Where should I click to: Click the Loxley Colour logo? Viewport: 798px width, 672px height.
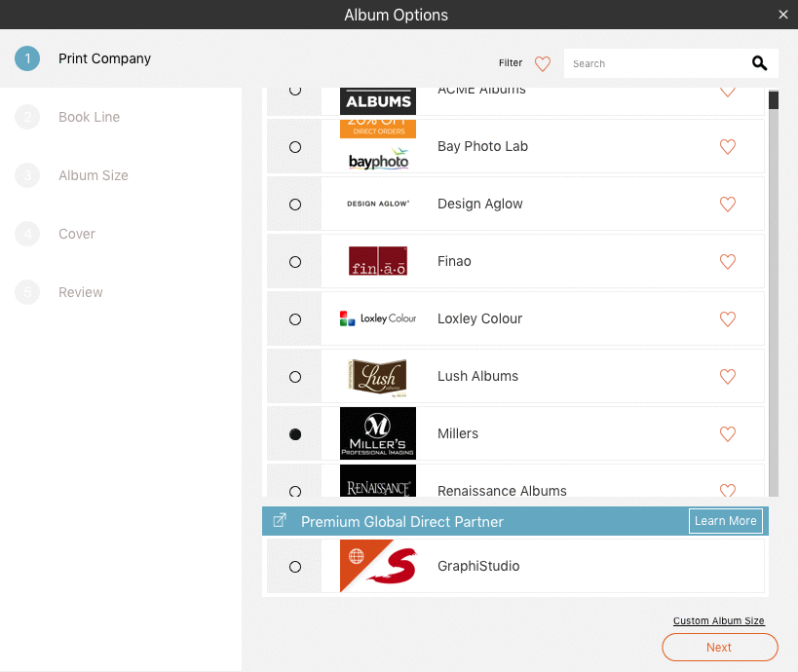378,318
